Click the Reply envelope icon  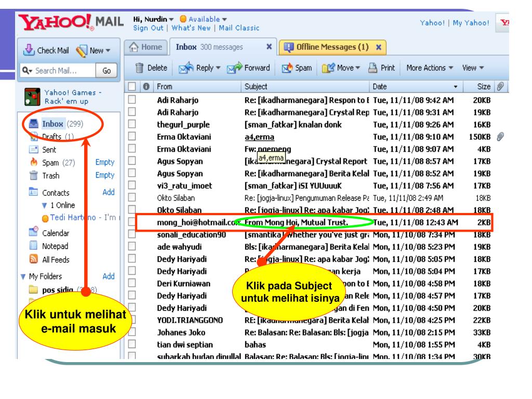186,68
